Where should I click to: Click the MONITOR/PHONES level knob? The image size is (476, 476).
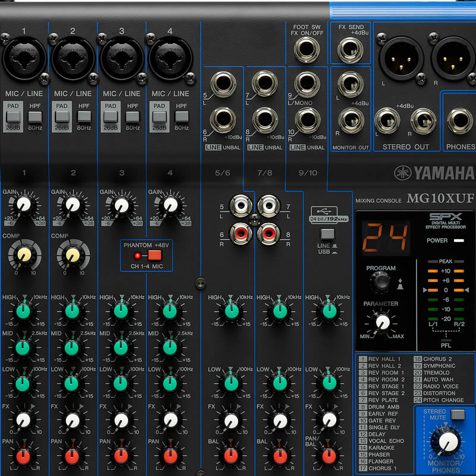[446, 443]
